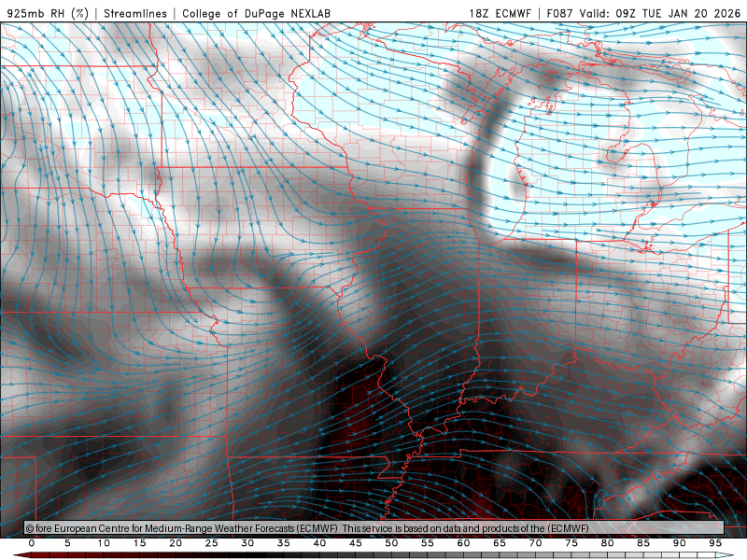This screenshot has height=560, width=747.
Task: Click "Valid: 09Z TUE JAN 20 2026" text
Action: coord(660,13)
